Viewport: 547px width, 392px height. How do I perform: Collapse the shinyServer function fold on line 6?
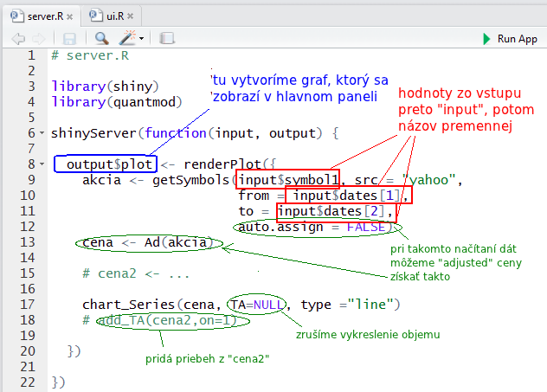click(x=42, y=133)
